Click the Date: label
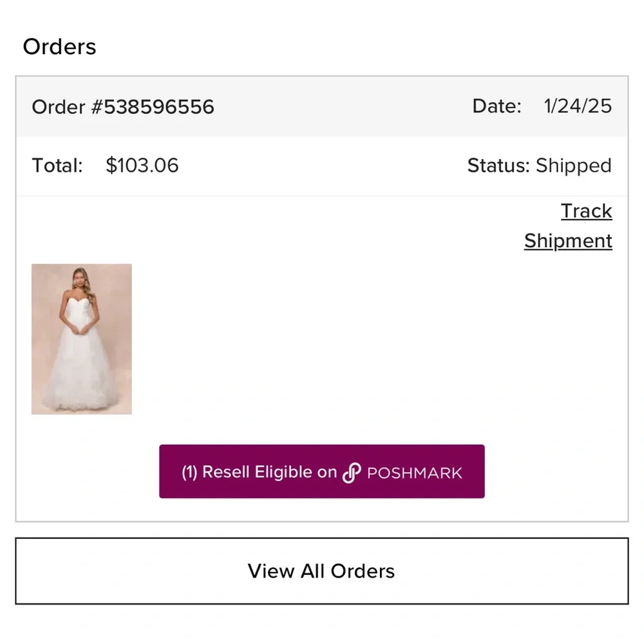 [497, 106]
